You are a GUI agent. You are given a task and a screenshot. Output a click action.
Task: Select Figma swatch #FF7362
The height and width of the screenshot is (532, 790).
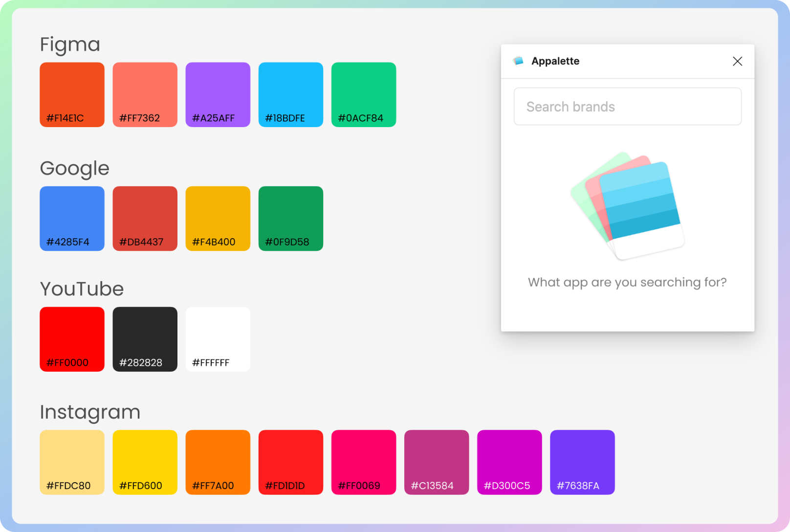point(145,94)
